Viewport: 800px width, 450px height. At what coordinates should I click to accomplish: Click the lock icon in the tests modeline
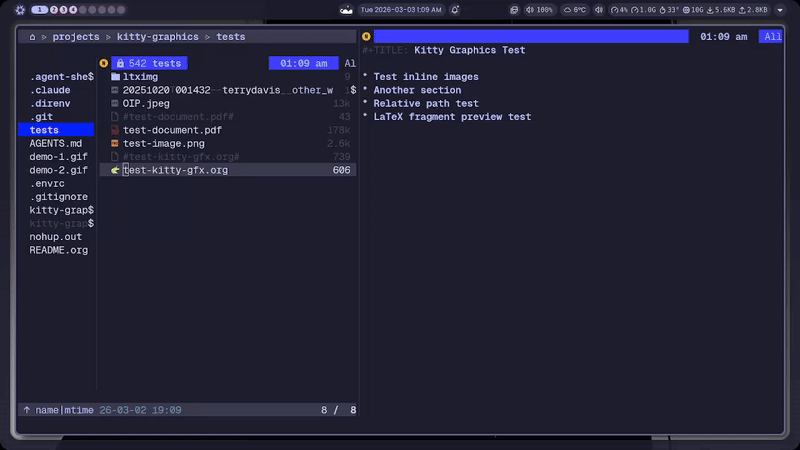pyautogui.click(x=120, y=63)
